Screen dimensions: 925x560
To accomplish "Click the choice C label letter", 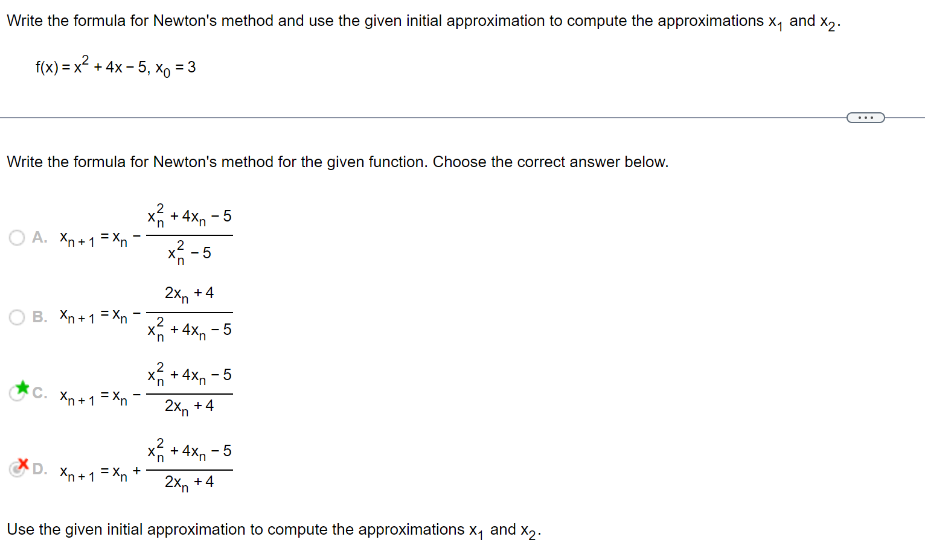I will (37, 392).
